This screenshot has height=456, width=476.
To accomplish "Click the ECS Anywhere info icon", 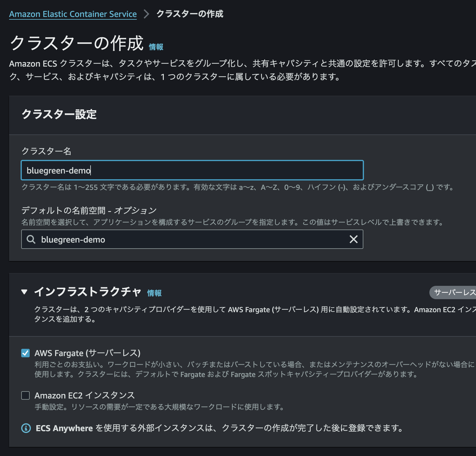I will click(x=26, y=428).
